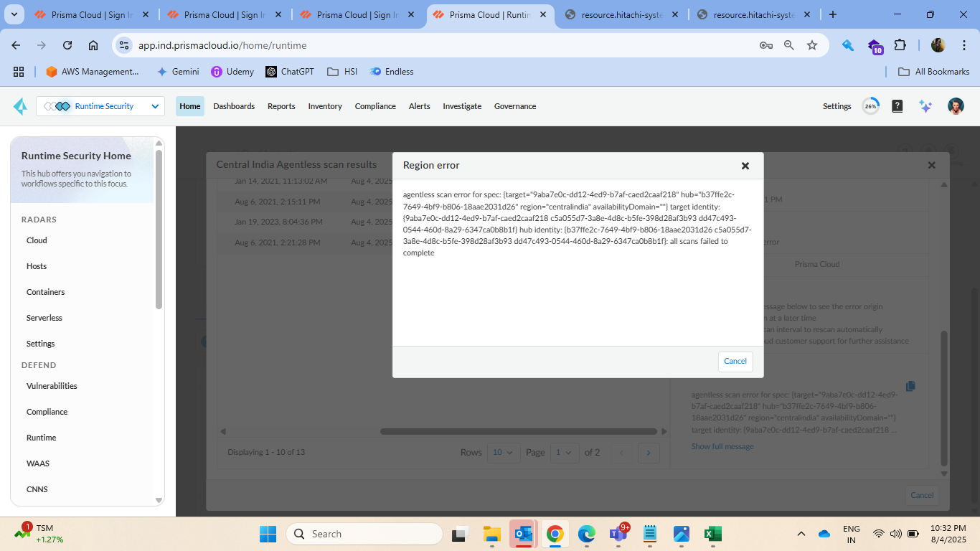Select Vulnerabilities in the Defend sidebar
980x551 pixels.
52,386
